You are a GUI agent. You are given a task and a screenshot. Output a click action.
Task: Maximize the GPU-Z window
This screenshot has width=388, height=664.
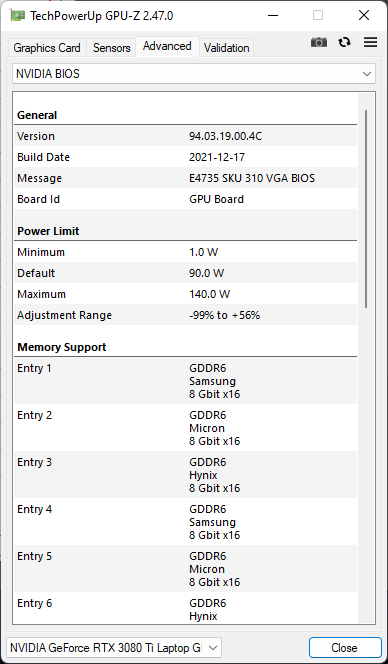click(x=318, y=16)
